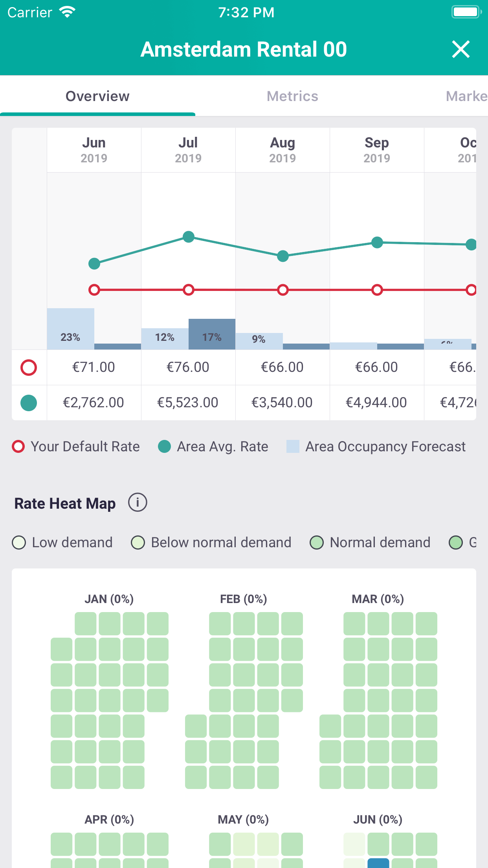Viewport: 488px width, 868px height.
Task: Switch to the Metrics tab
Action: click(x=292, y=96)
